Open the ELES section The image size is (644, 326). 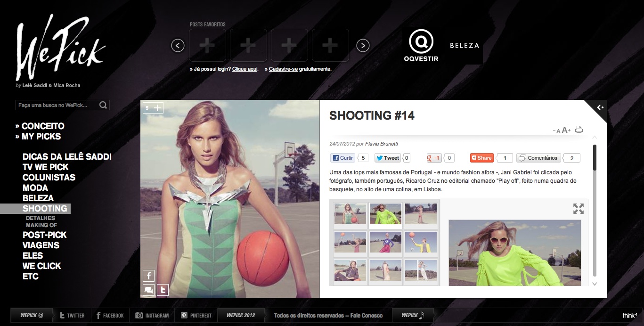coord(33,256)
